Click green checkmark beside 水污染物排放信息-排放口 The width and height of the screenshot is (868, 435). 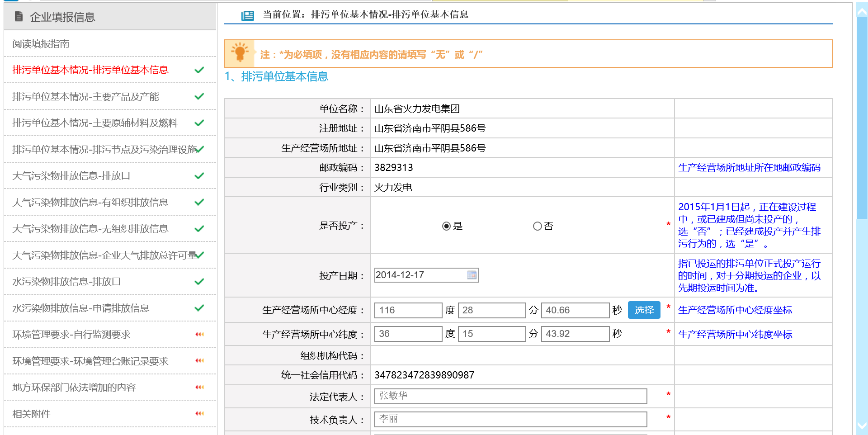coord(199,282)
